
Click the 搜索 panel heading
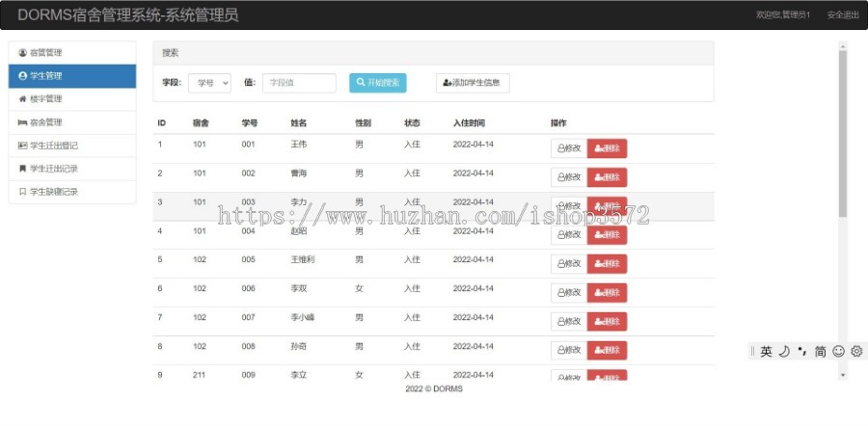[171, 53]
